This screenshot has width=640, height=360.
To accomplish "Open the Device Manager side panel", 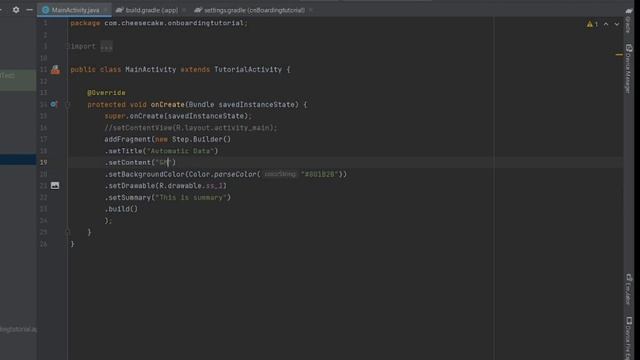I will tap(629, 69).
